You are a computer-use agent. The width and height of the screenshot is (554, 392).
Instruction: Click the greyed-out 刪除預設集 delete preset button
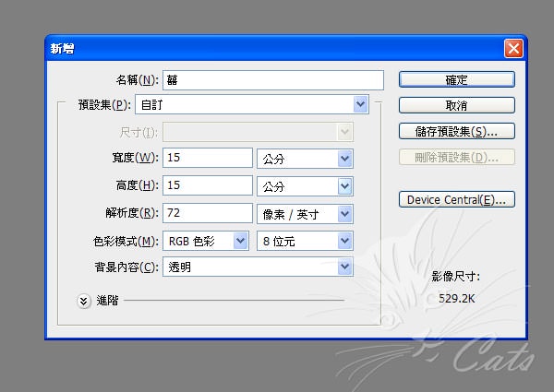pyautogui.click(x=456, y=158)
